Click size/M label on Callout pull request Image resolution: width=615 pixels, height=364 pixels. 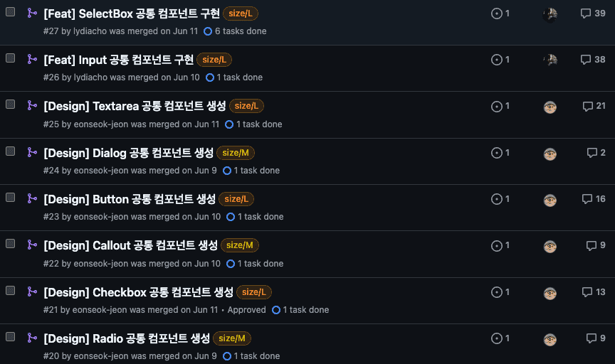point(240,245)
